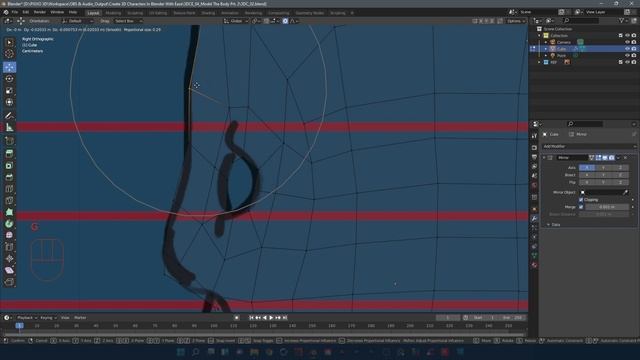Screen dimensions: 640x360
Task: Select the Move tool in toolbar
Action: click(x=9, y=67)
